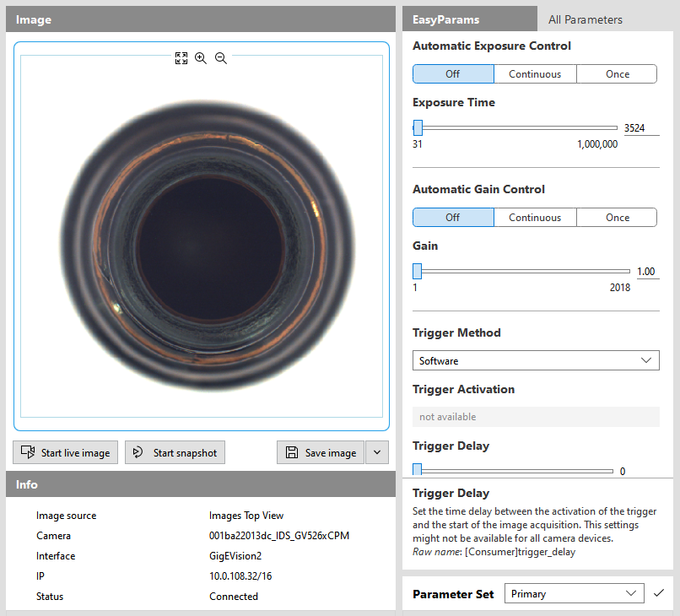Take a snapshot with Start snapshot
The height and width of the screenshot is (616, 680).
point(175,452)
